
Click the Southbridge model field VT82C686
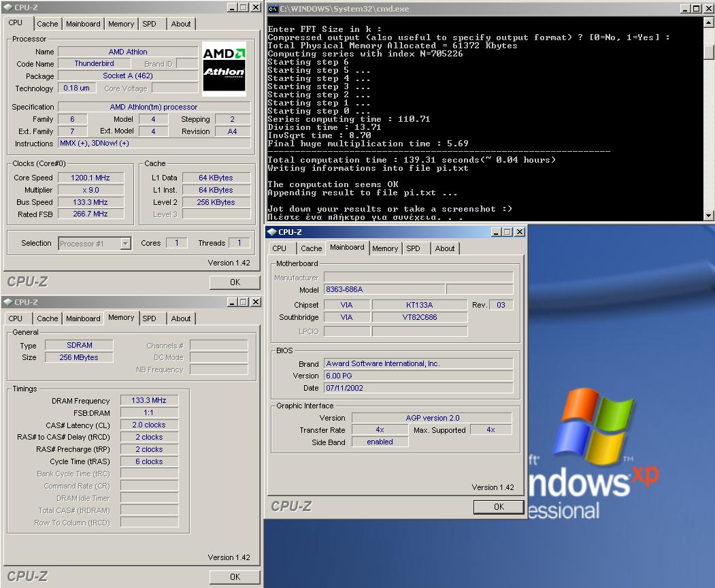coord(420,317)
